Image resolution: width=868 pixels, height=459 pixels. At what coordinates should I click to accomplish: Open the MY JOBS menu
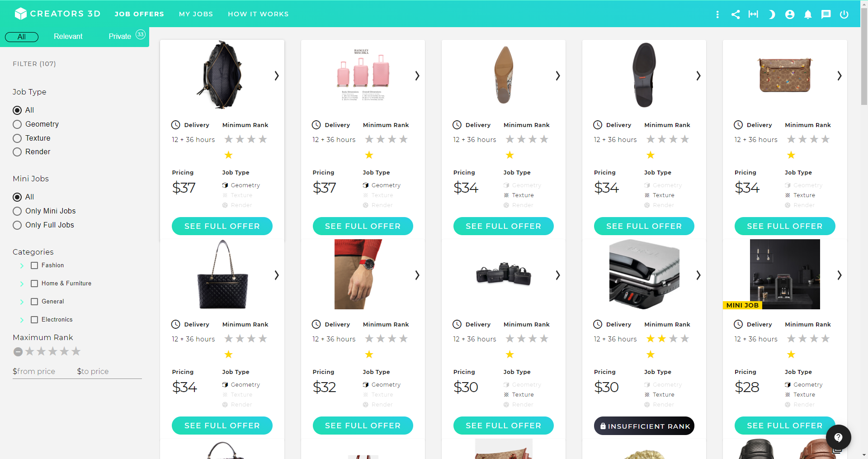tap(196, 14)
